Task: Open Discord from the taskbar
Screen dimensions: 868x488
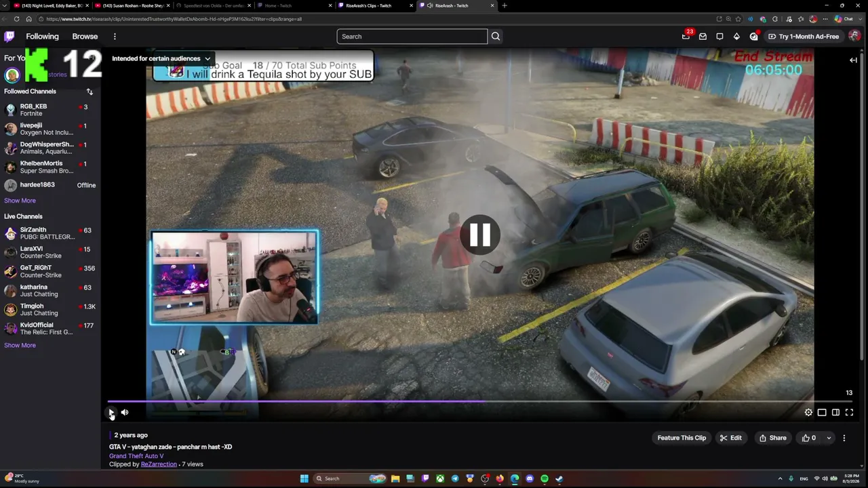Action: (x=530, y=479)
